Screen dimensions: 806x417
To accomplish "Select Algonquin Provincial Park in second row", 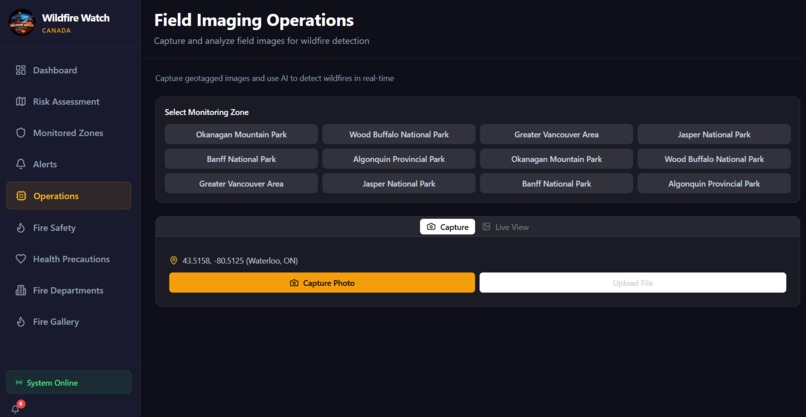I will coord(399,159).
